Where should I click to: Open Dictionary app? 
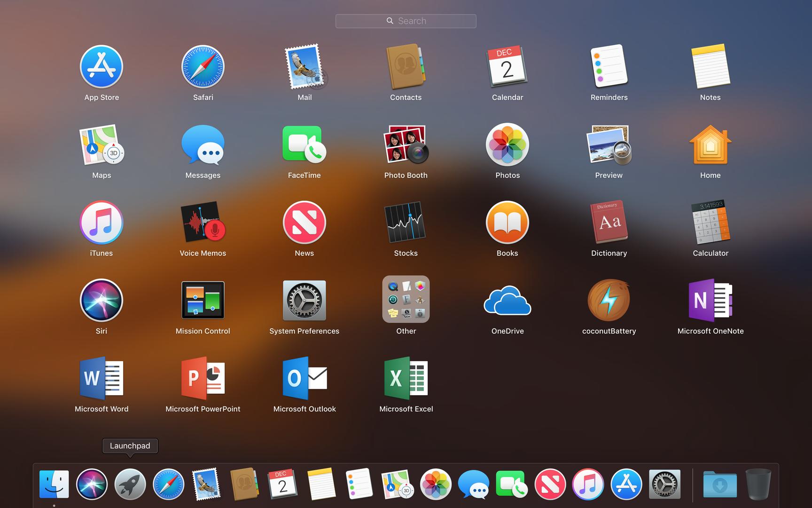click(x=609, y=222)
